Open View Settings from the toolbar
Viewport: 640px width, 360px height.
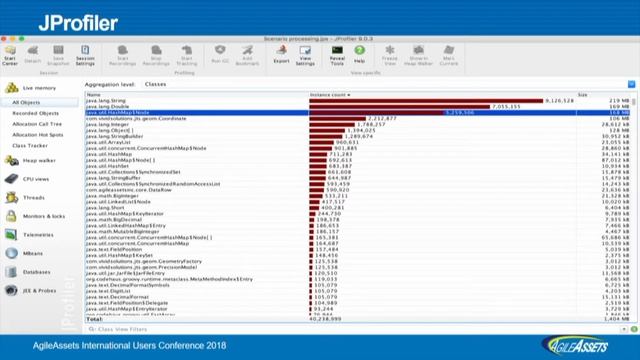[305, 55]
